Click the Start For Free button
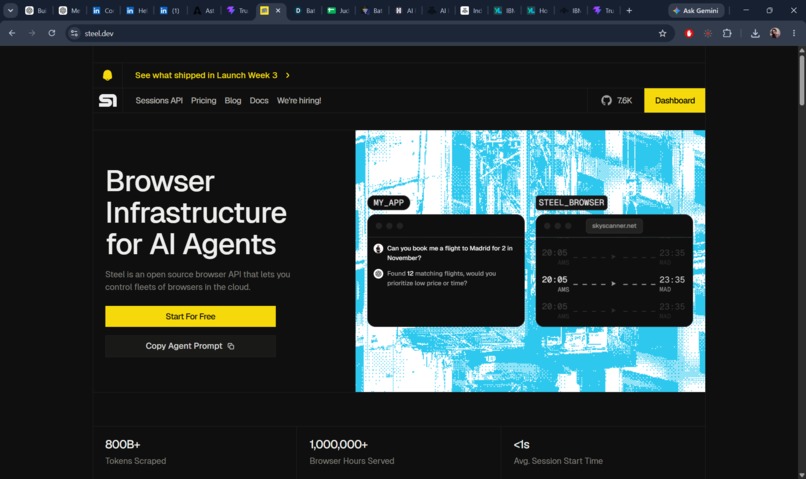This screenshot has width=806, height=479. [191, 317]
